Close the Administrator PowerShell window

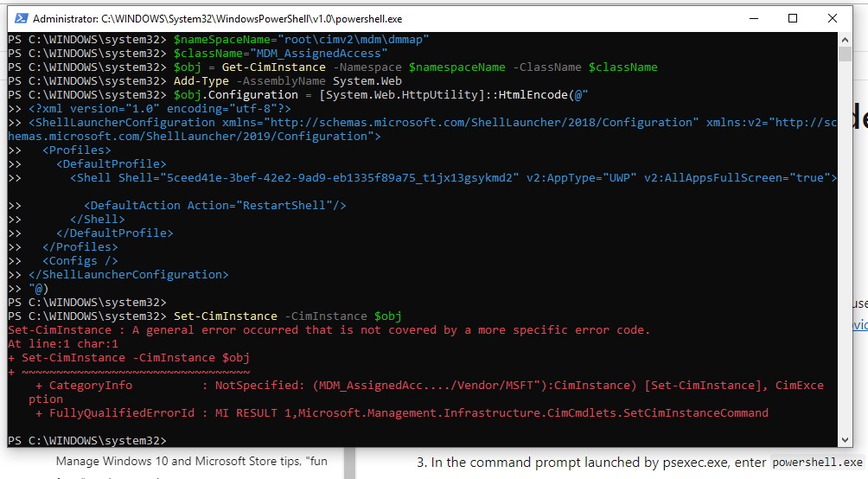coord(833,18)
